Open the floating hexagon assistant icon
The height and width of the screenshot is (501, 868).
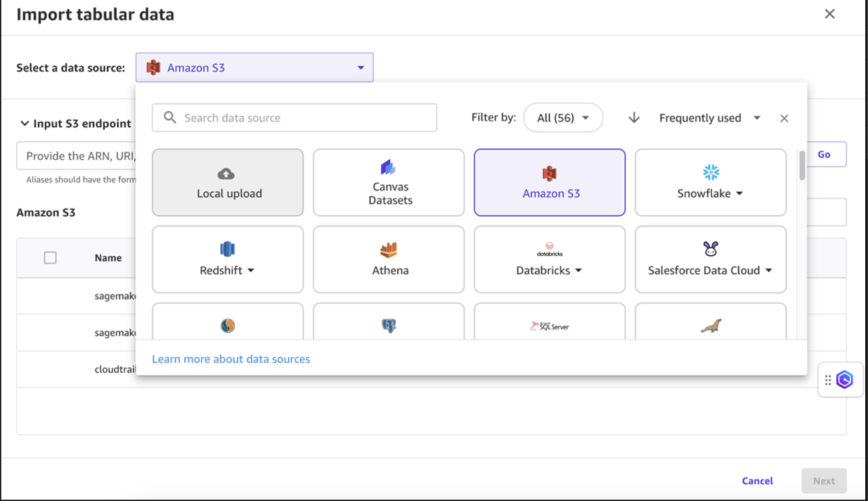click(x=845, y=379)
